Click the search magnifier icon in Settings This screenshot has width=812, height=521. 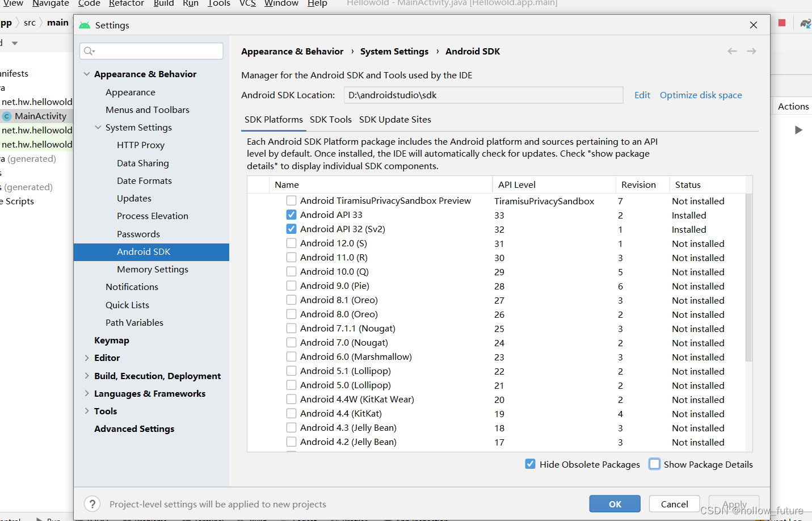click(x=89, y=51)
